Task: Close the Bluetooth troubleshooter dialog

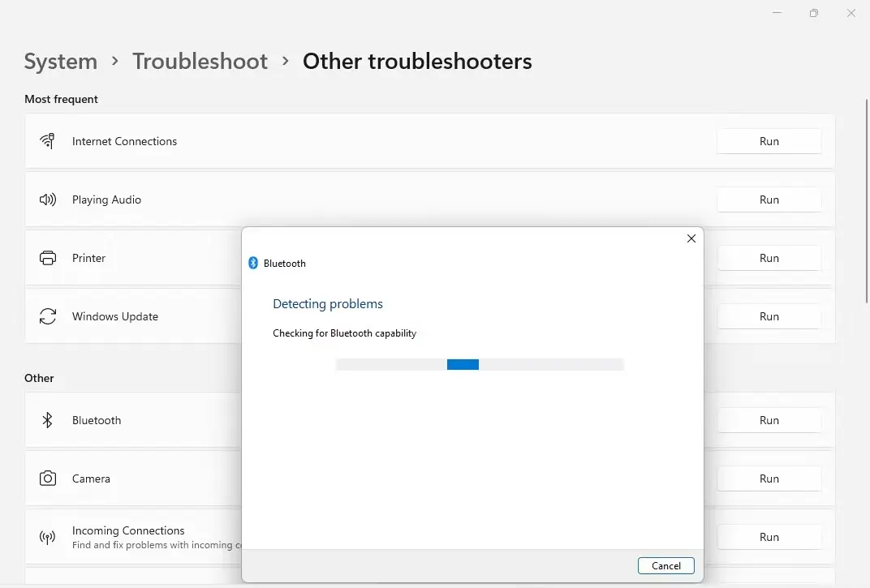Action: coord(691,238)
